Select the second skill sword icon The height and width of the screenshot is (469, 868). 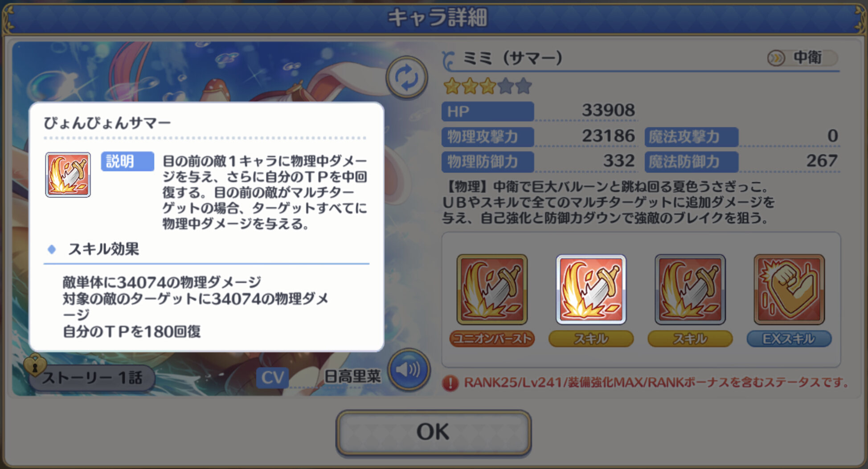point(690,290)
